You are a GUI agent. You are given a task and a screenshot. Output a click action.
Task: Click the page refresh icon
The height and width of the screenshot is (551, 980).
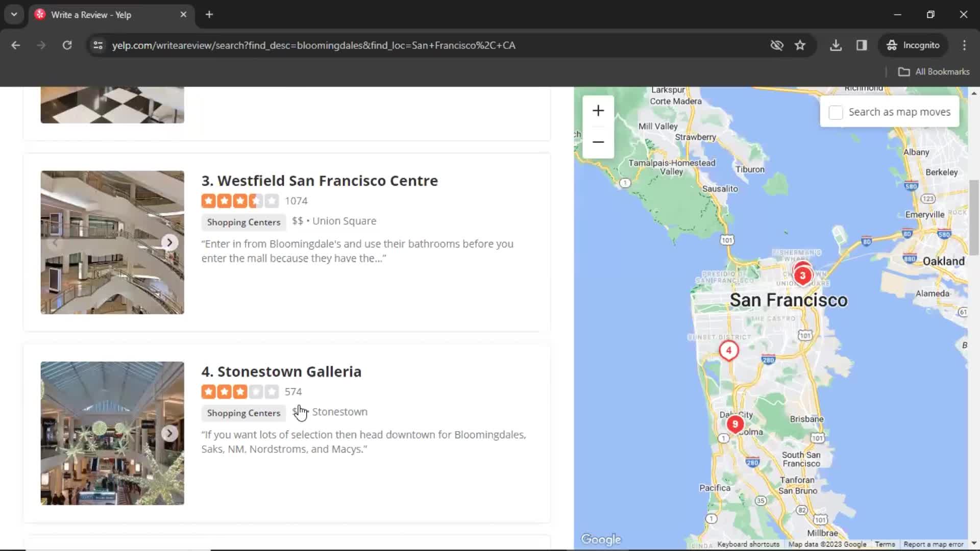point(67,45)
